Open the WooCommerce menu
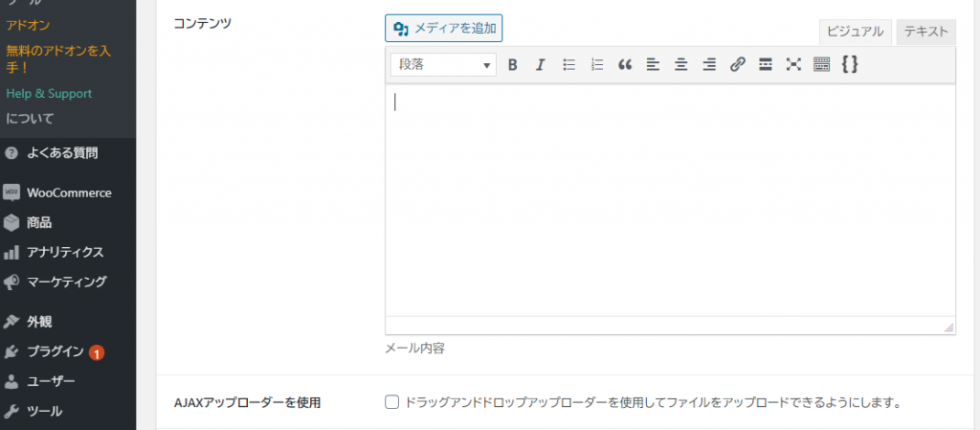The height and width of the screenshot is (430, 980). pos(69,192)
